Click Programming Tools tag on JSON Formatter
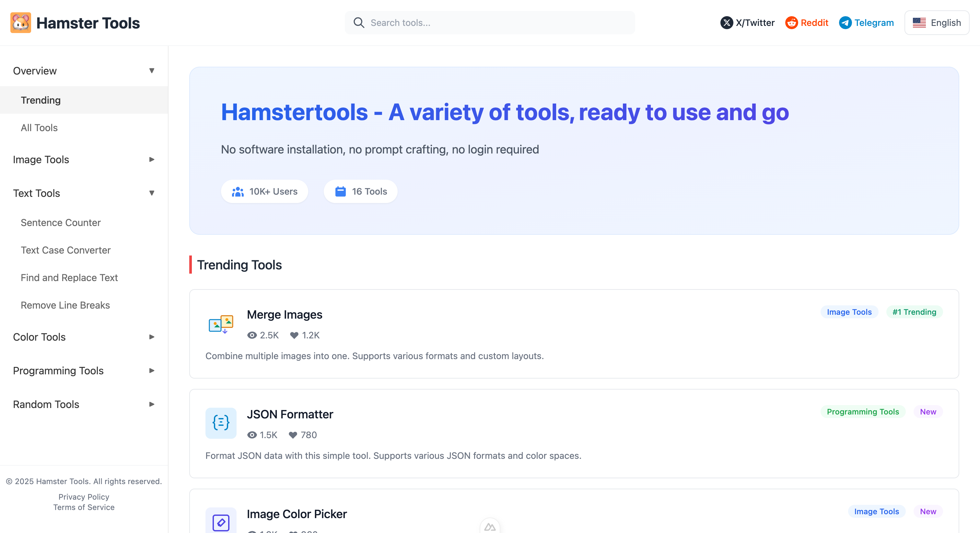Viewport: 980px width, 533px height. (x=863, y=412)
